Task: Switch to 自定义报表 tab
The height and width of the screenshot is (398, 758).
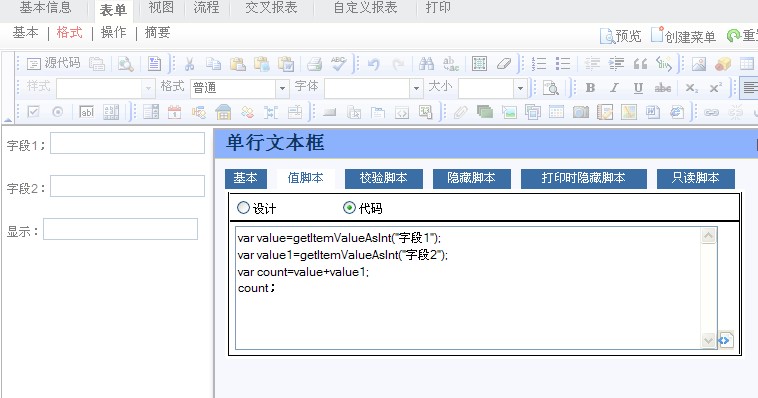Action: tap(365, 8)
